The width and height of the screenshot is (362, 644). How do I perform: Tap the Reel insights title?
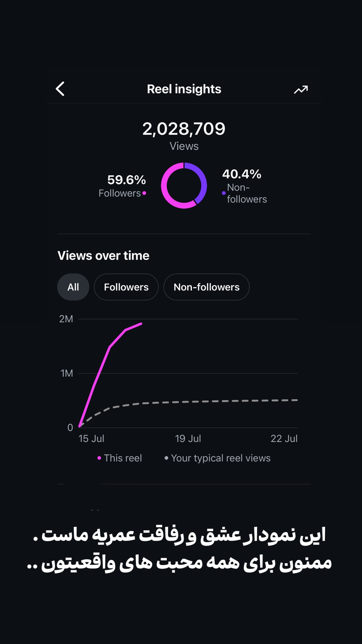tap(184, 89)
